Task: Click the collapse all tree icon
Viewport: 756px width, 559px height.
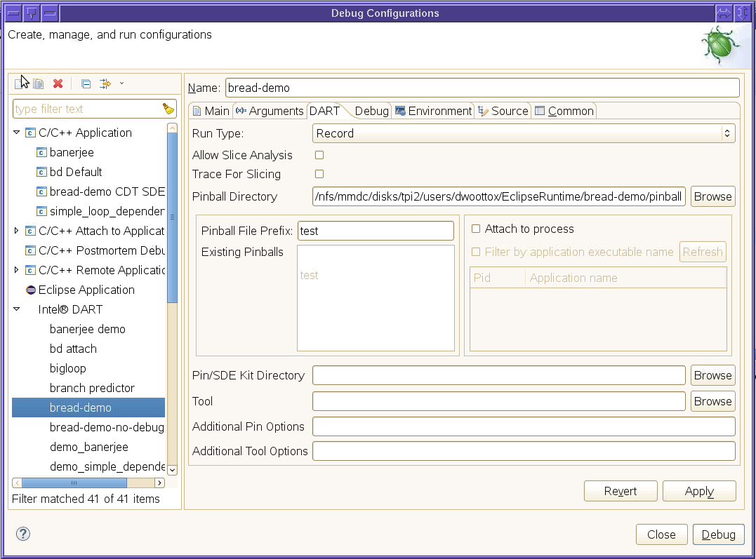Action: [86, 83]
